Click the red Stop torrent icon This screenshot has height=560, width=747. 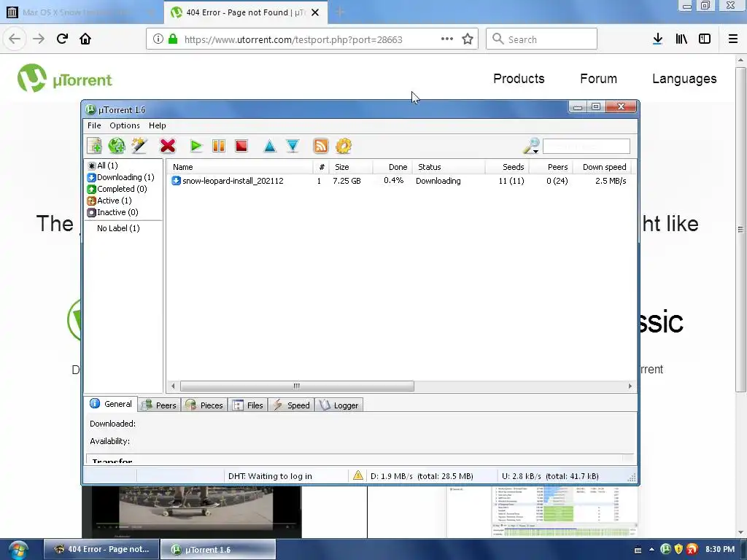(x=241, y=146)
